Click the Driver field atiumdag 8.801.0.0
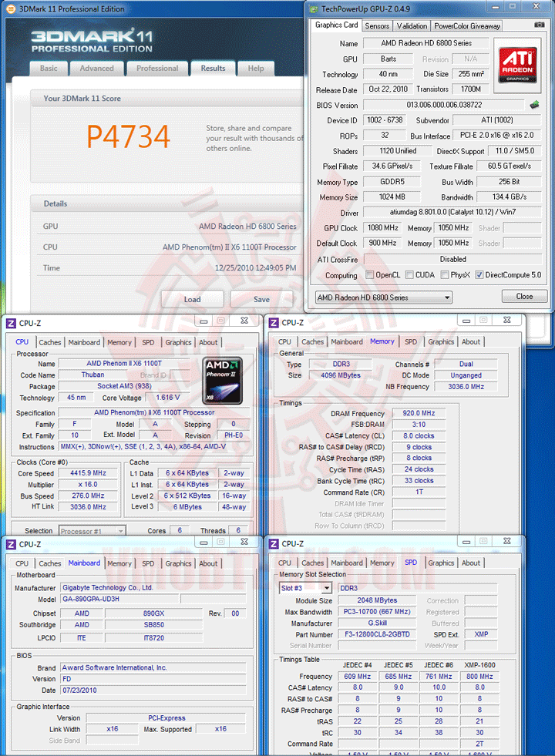This screenshot has width=555, height=756. coord(452,212)
